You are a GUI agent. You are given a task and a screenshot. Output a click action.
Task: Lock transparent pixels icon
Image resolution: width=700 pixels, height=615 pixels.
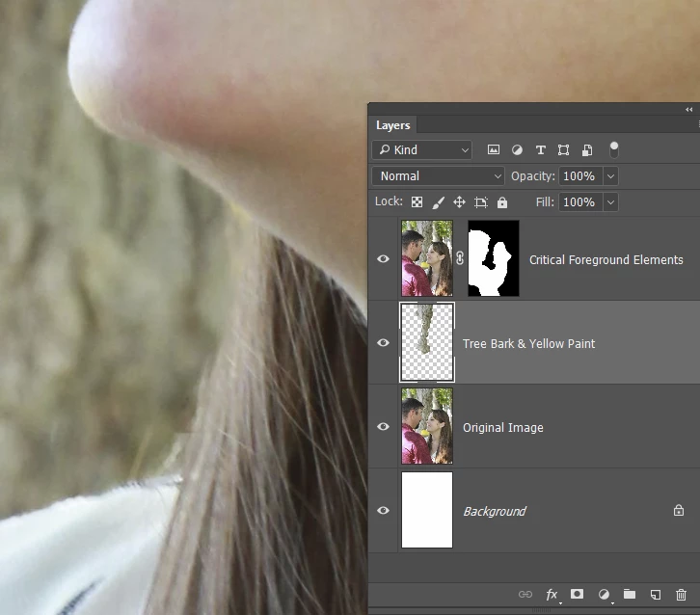pyautogui.click(x=417, y=202)
